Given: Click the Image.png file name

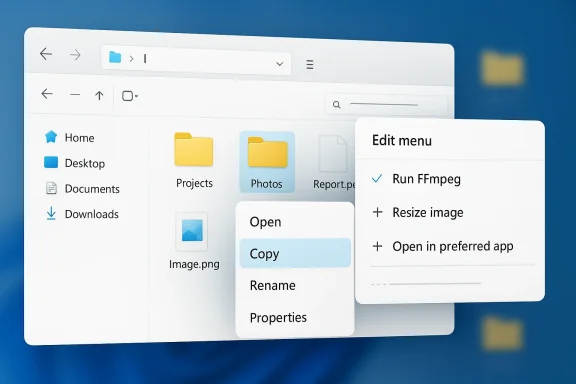Looking at the screenshot, I should click(x=194, y=264).
